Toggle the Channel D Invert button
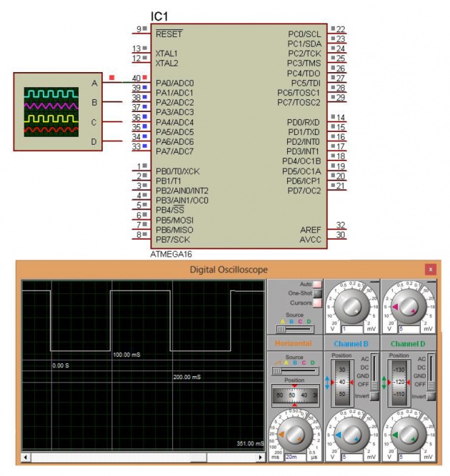This screenshot has width=450, height=476. 431,396
